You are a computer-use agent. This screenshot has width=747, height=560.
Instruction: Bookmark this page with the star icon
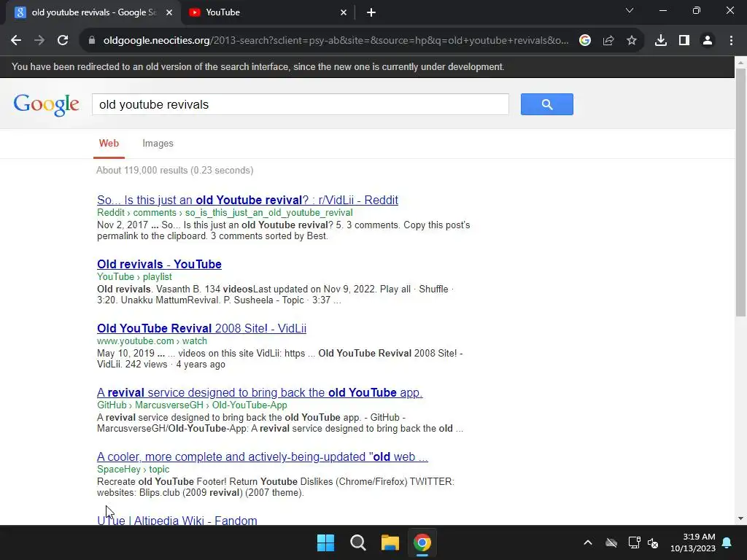click(632, 41)
